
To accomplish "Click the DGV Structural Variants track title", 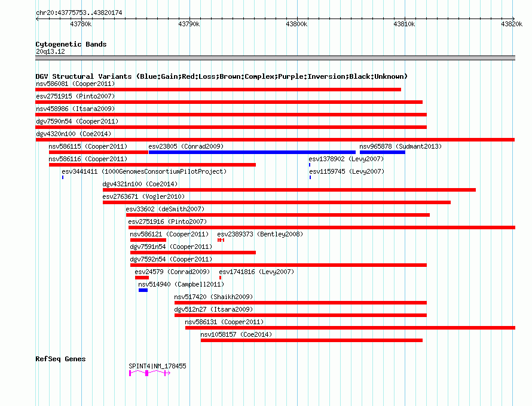I will 222,76.
